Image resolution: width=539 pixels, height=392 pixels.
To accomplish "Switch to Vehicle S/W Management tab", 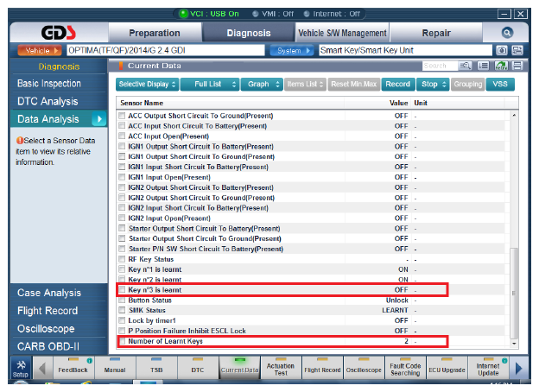I will point(342,33).
